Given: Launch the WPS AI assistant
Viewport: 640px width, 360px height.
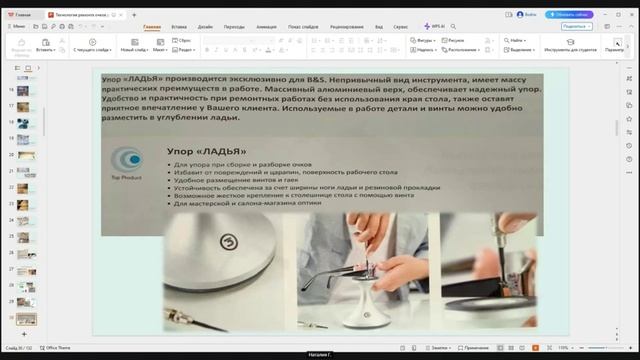Looking at the screenshot, I should pyautogui.click(x=434, y=27).
